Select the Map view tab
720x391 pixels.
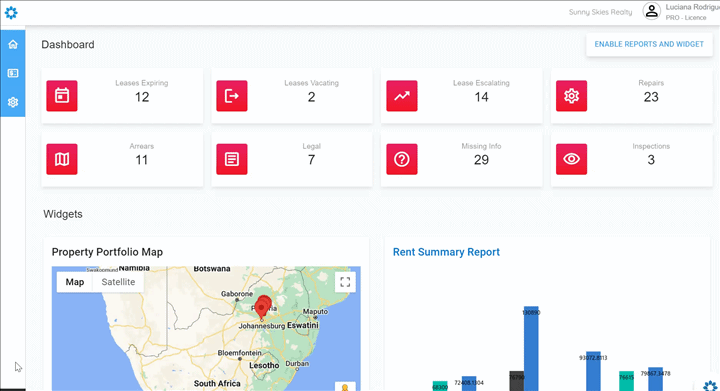pyautogui.click(x=75, y=282)
